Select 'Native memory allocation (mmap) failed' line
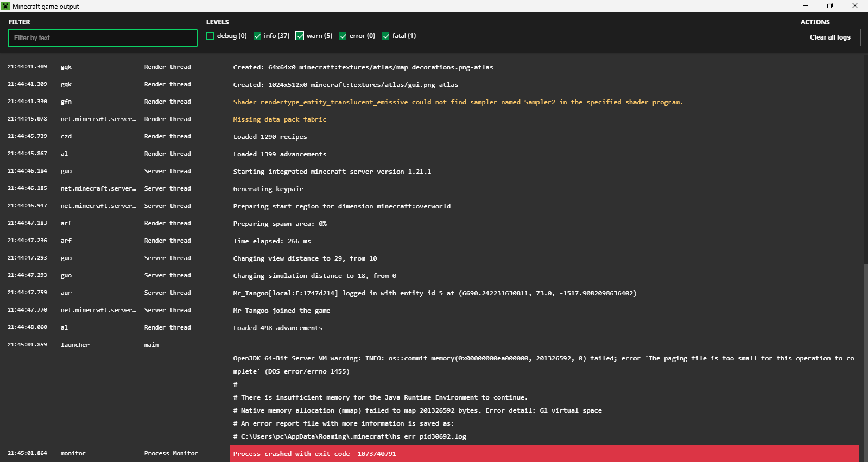 417,410
